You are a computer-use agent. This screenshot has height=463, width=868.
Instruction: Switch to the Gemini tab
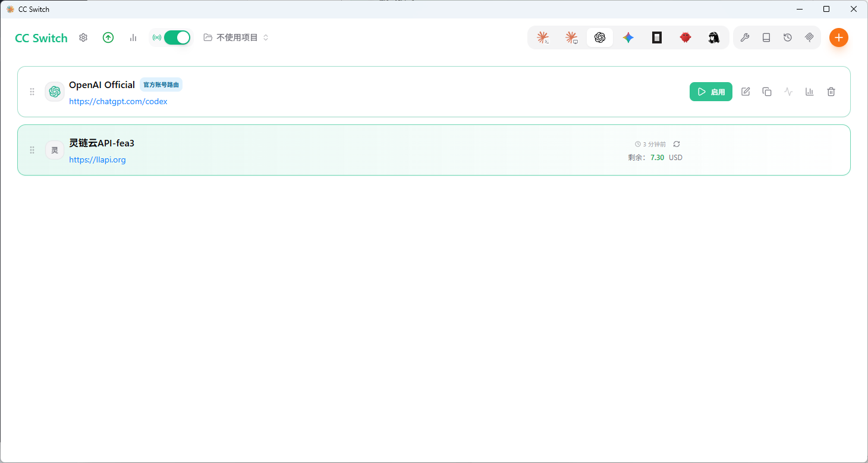pyautogui.click(x=628, y=37)
